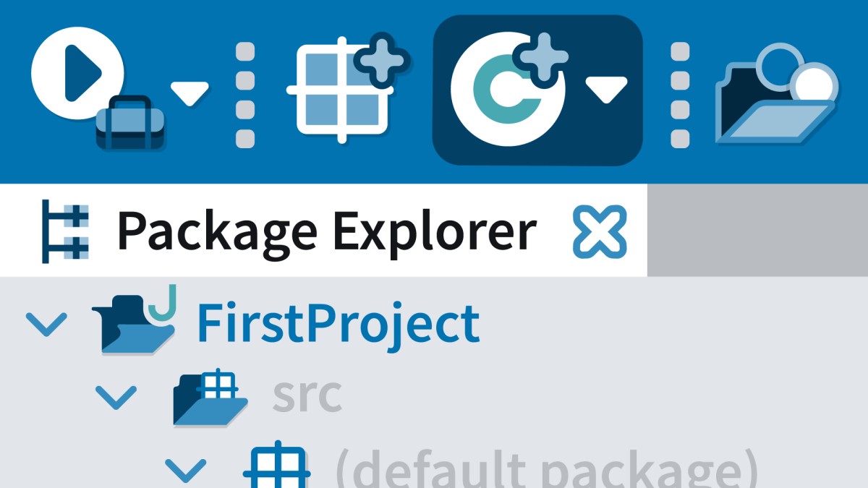This screenshot has width=868, height=488.
Task: Select the FirstProject label
Action: coord(339,323)
